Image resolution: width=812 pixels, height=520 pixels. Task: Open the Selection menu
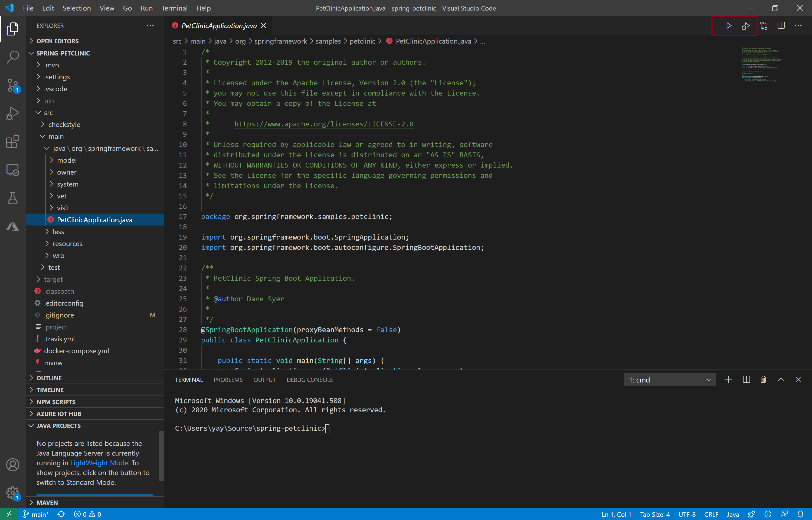click(x=77, y=8)
